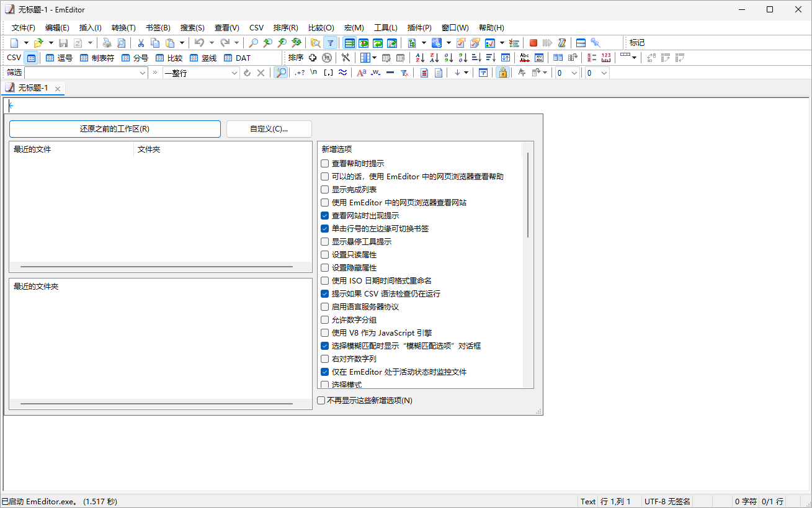Expand the Paste dropdown arrow
Screen dimensions: 812x508
(x=182, y=43)
